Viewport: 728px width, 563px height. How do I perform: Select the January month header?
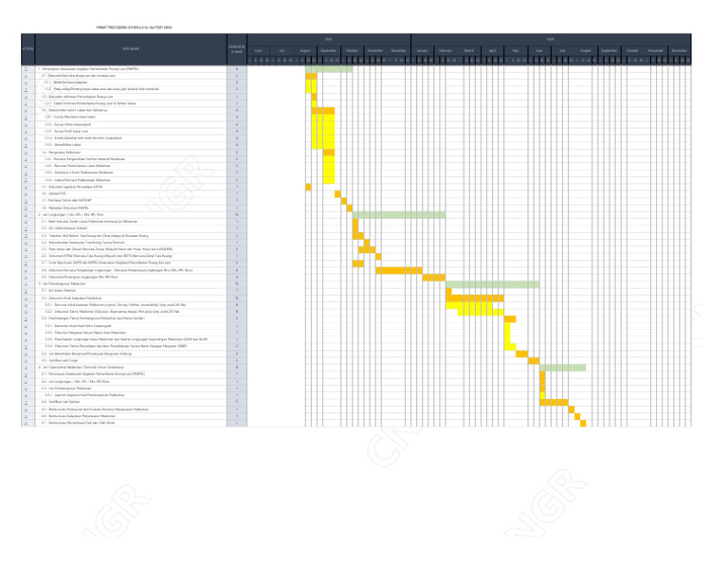point(422,50)
